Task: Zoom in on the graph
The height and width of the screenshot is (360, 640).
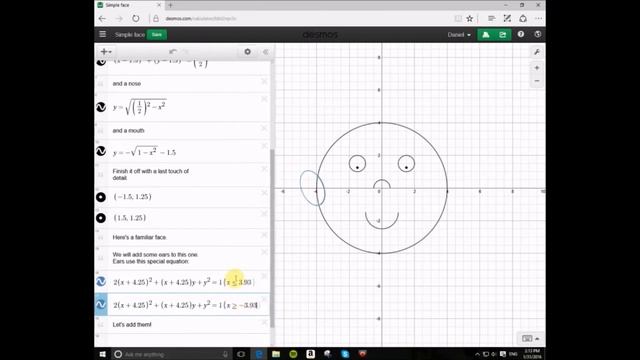Action: pos(537,68)
